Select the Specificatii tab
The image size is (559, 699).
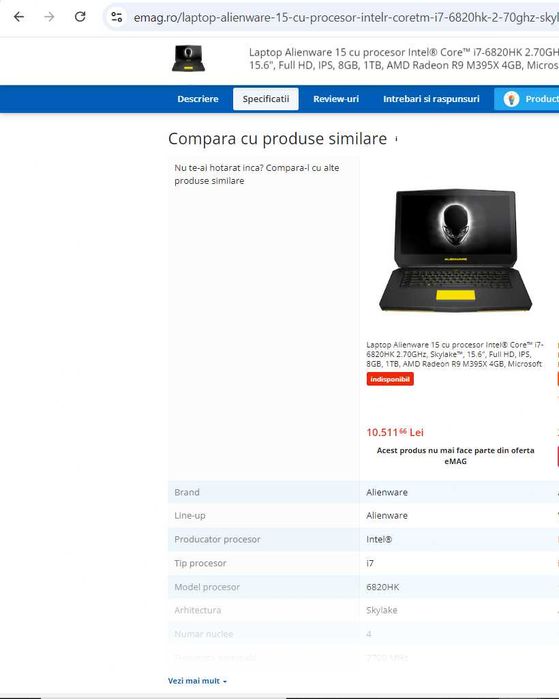[x=266, y=99]
